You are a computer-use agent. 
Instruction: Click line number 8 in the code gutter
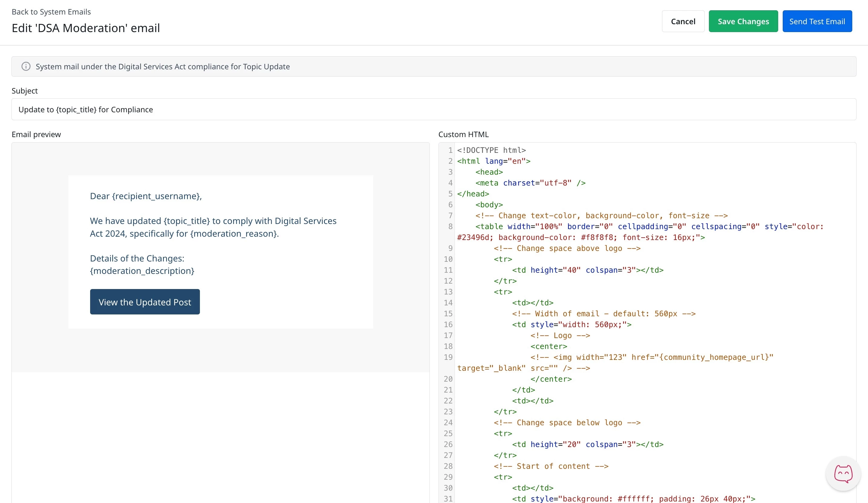[450, 226]
